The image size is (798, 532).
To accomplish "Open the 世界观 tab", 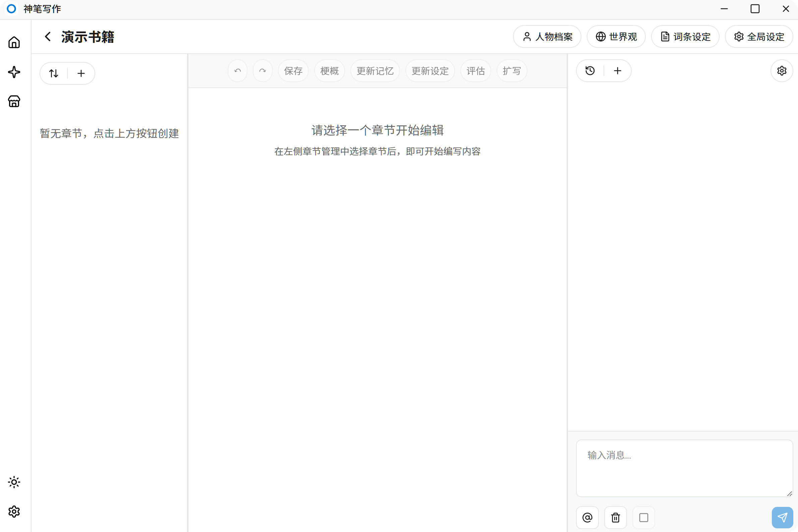I will [616, 37].
